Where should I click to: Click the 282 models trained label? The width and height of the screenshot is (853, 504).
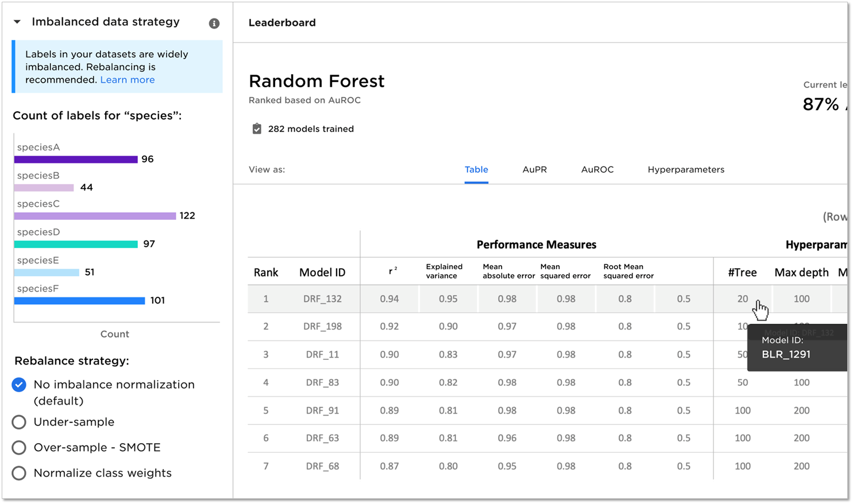tap(311, 129)
